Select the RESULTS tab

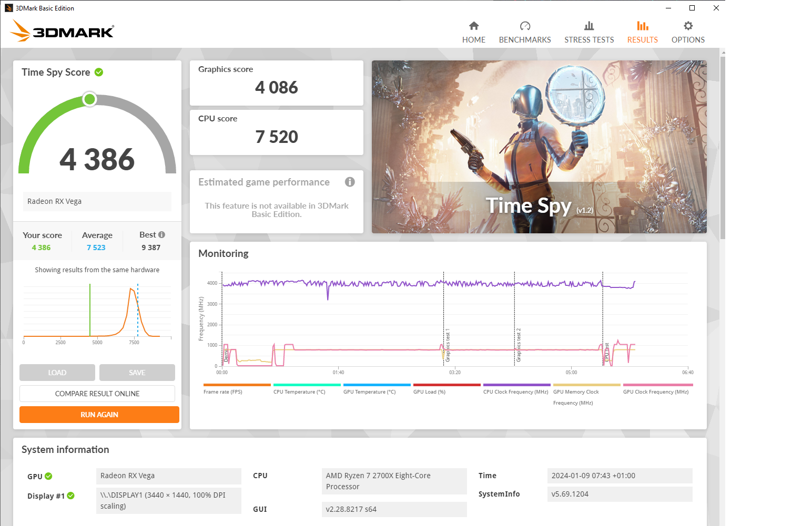click(642, 33)
